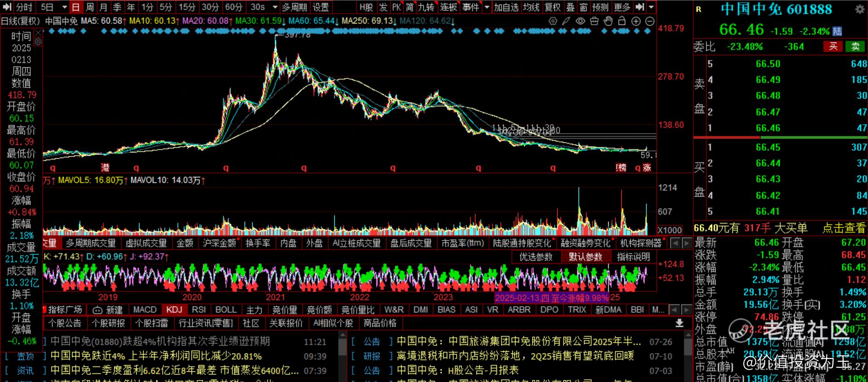The width and height of the screenshot is (868, 382).
Task: Open the small gear under the X
Action: (39, 41)
